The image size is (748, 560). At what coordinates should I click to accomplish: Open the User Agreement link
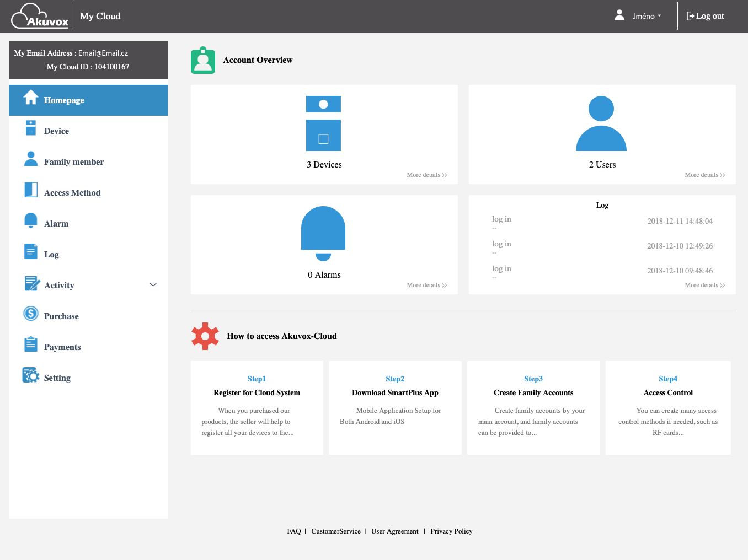395,531
